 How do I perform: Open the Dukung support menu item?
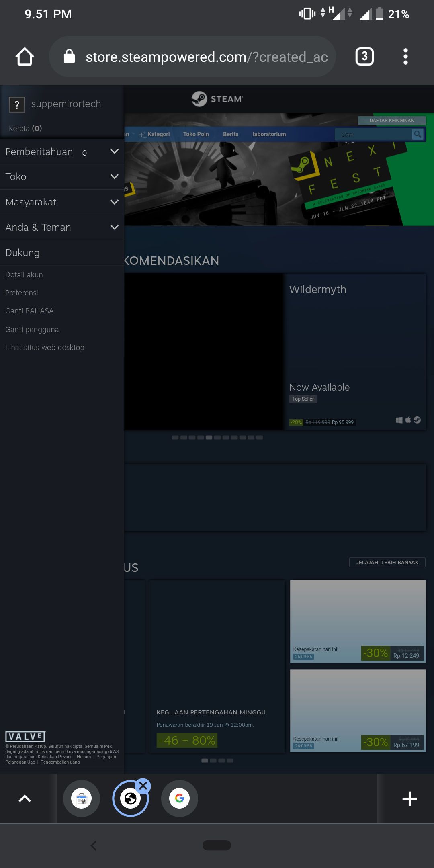coord(62,253)
